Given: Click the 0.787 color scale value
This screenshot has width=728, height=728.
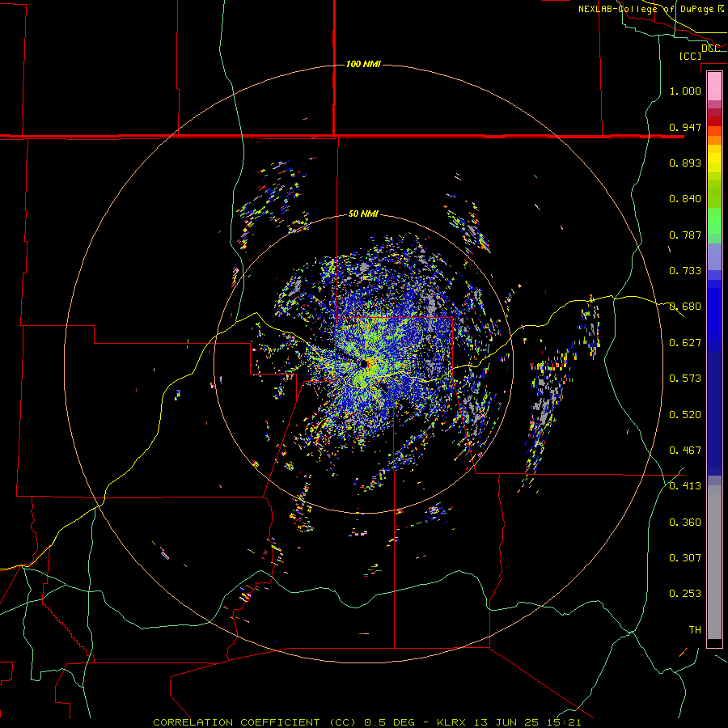Looking at the screenshot, I should point(685,235).
